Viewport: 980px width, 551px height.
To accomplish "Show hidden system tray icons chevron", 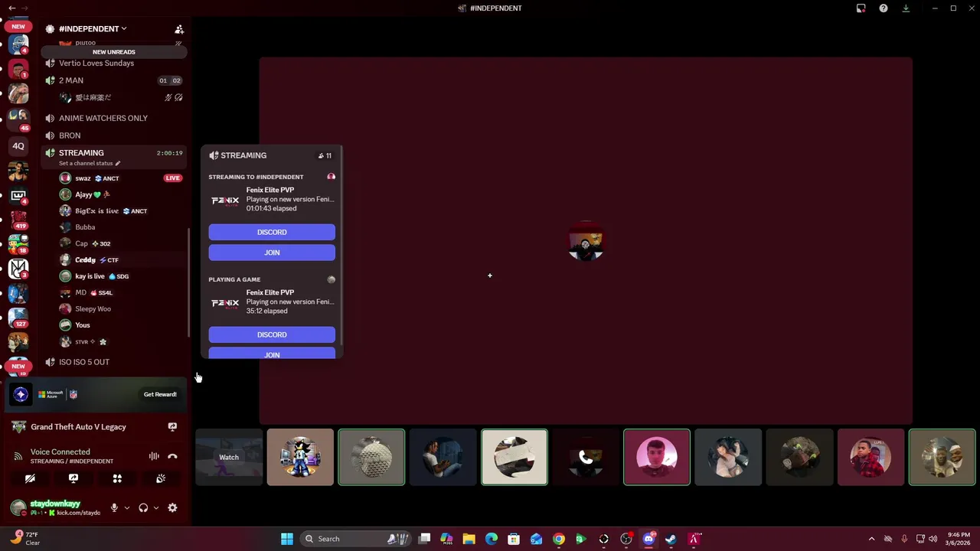I will coord(871,539).
